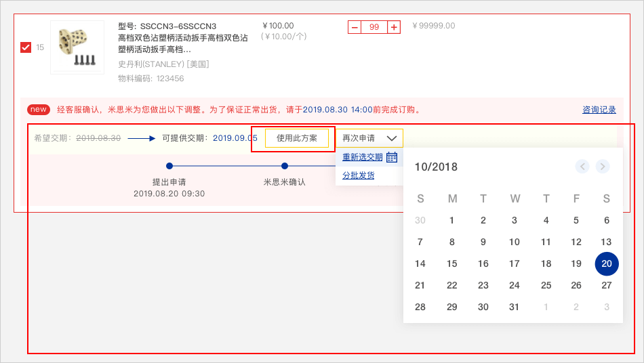Go to previous month in calendar
Viewport: 644px width, 363px height.
pyautogui.click(x=582, y=167)
